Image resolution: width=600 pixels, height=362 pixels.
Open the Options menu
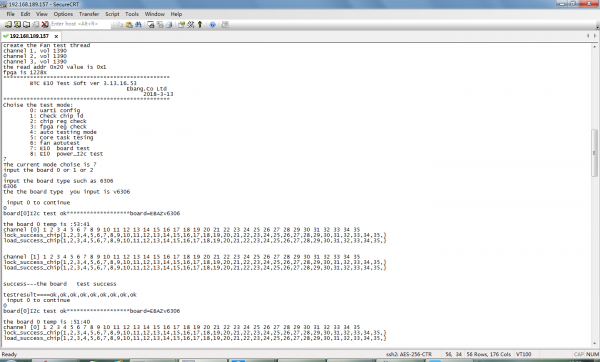(x=63, y=14)
